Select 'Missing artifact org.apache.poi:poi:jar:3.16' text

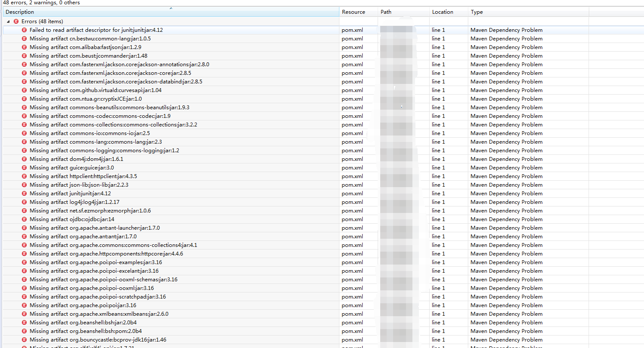(83, 305)
